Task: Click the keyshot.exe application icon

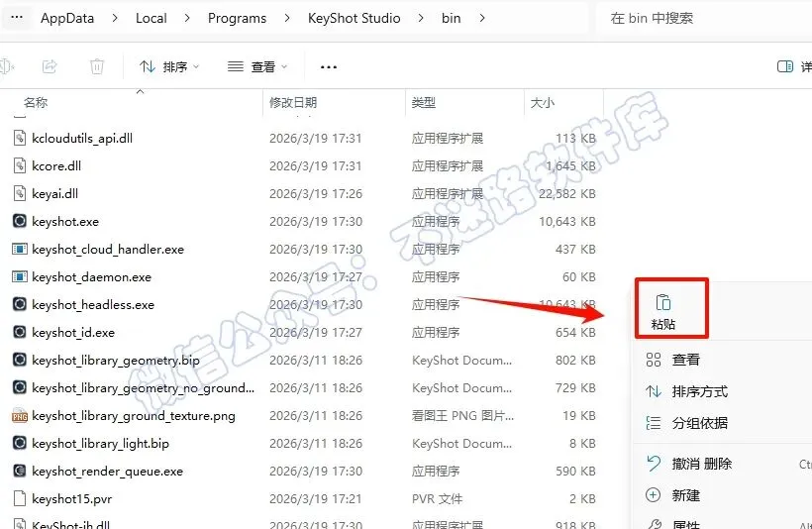Action: point(19,221)
